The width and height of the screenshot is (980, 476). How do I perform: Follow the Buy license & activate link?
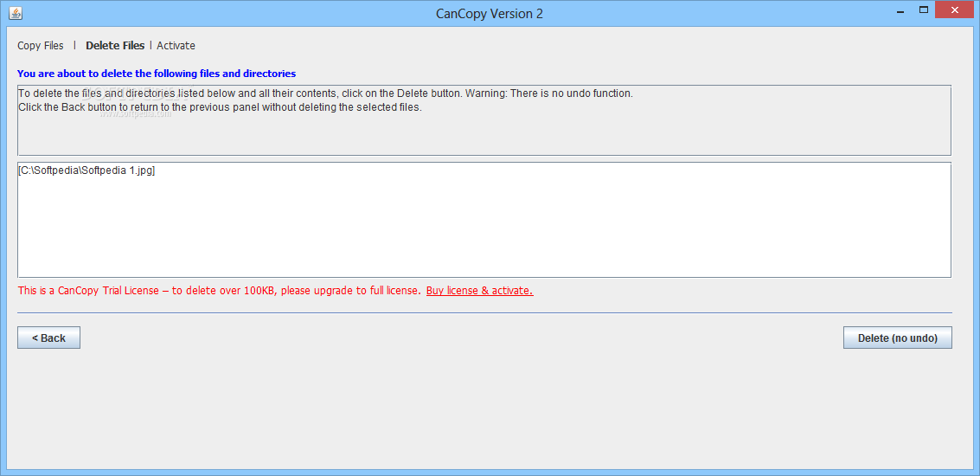[479, 291]
